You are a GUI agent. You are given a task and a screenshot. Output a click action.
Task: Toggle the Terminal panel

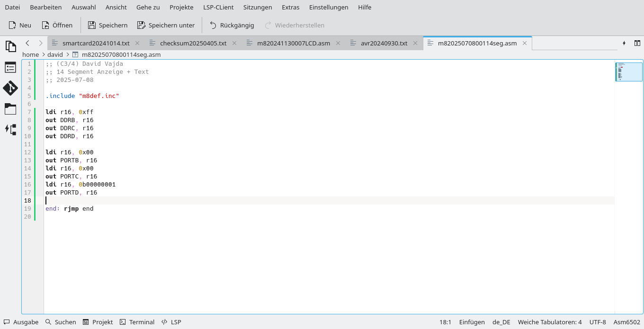[x=137, y=322]
